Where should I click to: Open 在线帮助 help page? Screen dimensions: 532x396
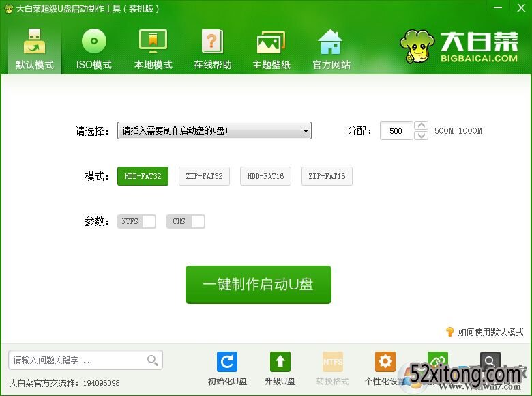pos(212,49)
